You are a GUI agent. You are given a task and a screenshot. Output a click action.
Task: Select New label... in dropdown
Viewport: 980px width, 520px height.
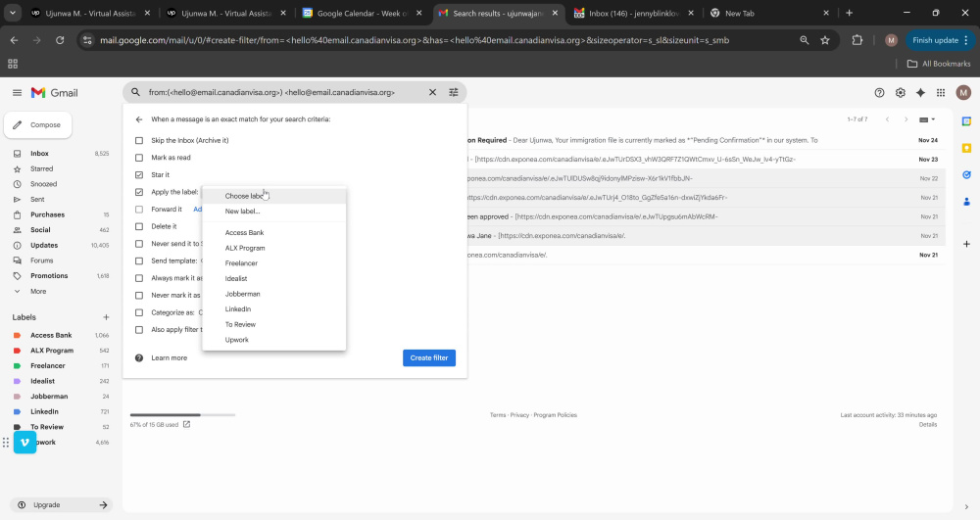(x=273, y=211)
